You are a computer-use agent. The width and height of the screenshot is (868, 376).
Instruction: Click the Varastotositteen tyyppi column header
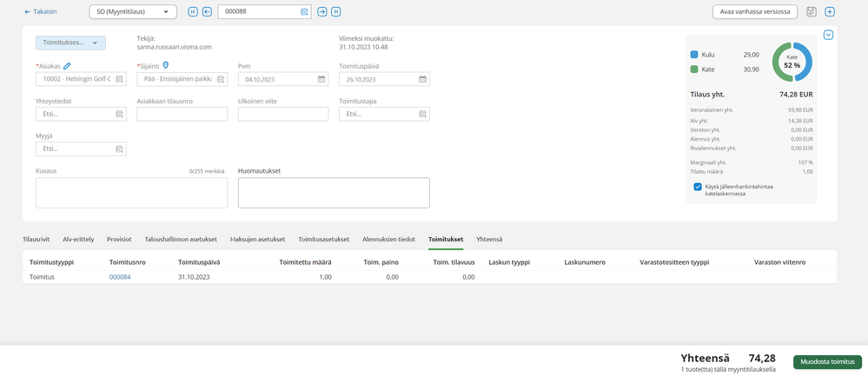click(x=674, y=262)
